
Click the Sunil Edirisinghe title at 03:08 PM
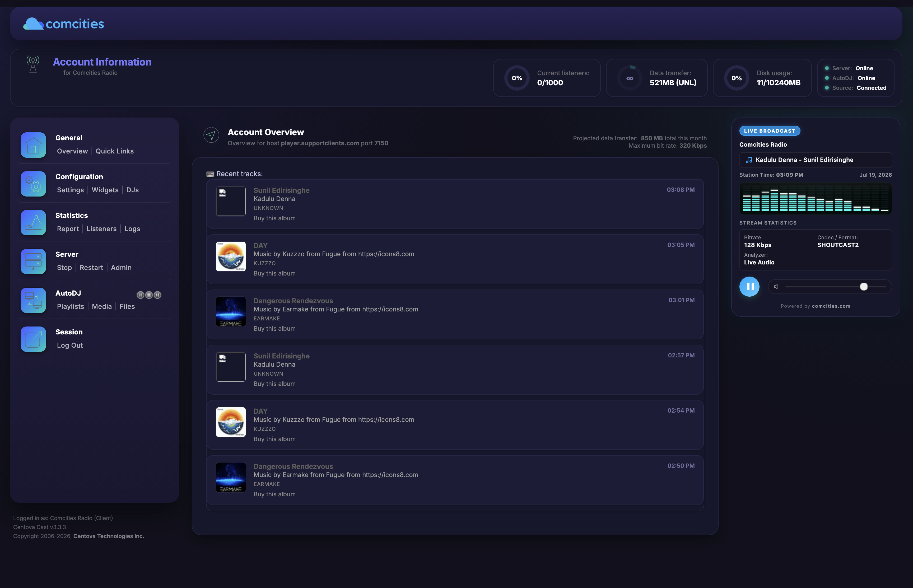pos(281,190)
